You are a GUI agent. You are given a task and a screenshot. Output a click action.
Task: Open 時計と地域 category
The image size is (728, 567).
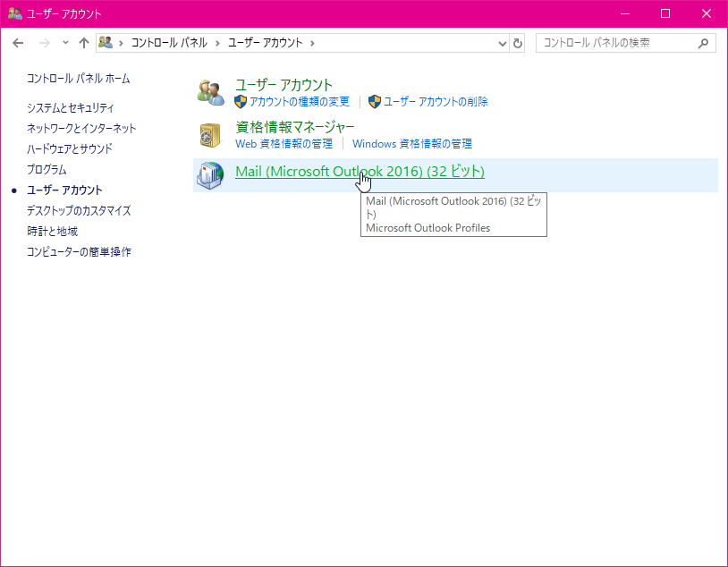point(52,231)
